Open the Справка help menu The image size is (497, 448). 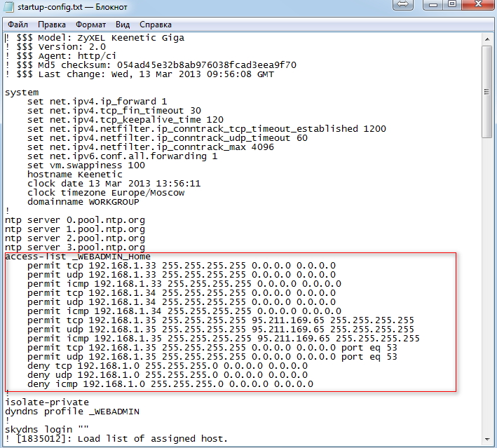pos(155,25)
